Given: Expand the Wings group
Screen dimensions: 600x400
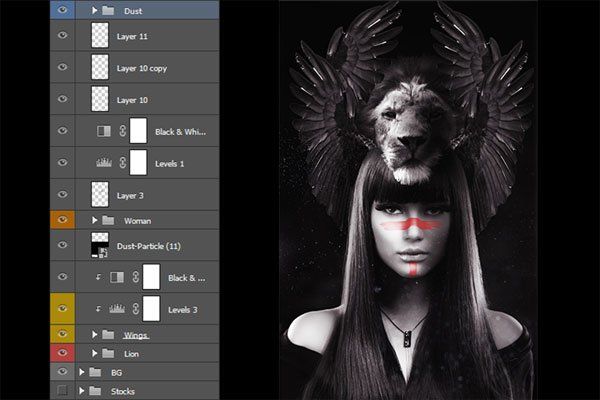Looking at the screenshot, I should (x=95, y=335).
